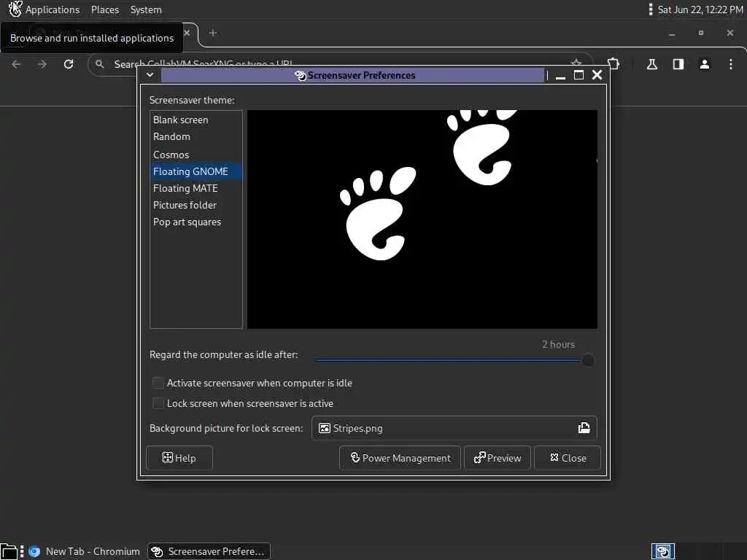Toggle the Chromium side panel icon
Image resolution: width=747 pixels, height=560 pixels.
(x=678, y=64)
